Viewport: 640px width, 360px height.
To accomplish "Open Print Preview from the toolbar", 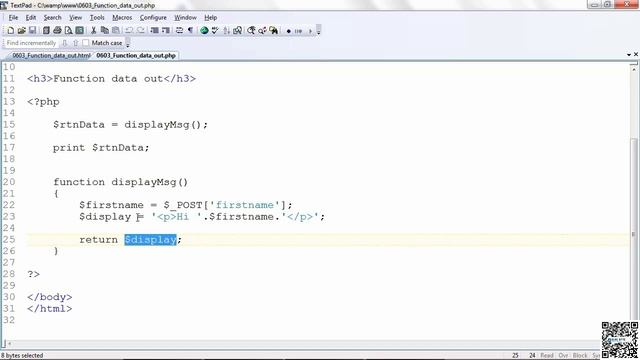I will (x=68, y=31).
